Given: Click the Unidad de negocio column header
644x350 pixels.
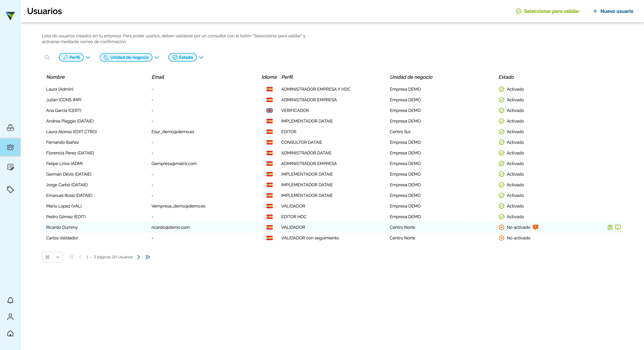Looking at the screenshot, I should coord(411,77).
